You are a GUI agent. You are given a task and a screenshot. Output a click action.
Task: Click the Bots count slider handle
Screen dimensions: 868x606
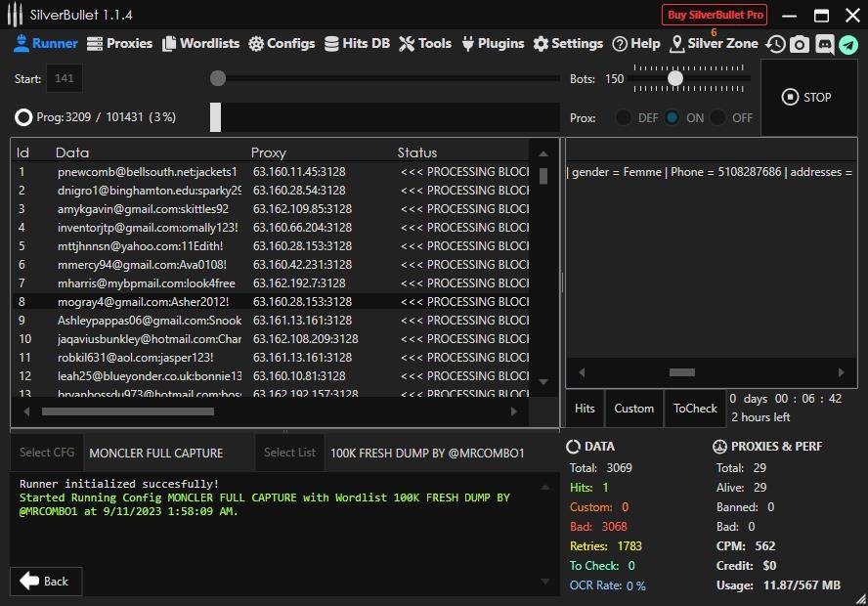coord(675,78)
